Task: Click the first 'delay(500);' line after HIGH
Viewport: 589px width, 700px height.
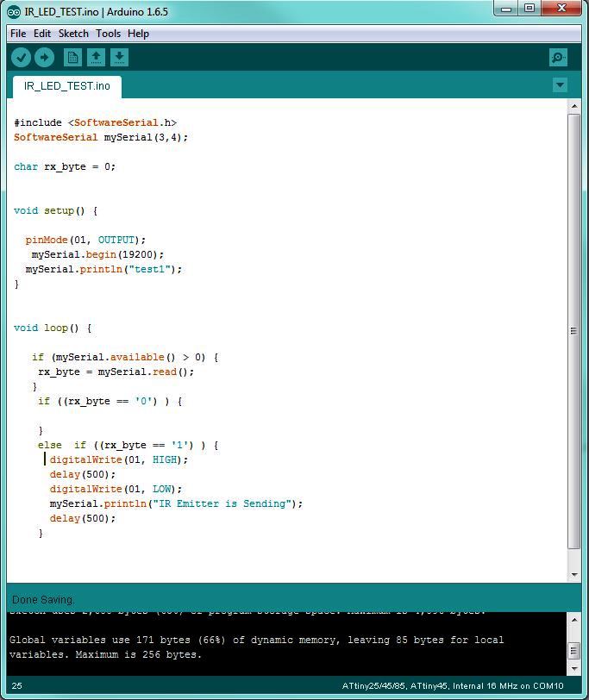Action: 83,474
